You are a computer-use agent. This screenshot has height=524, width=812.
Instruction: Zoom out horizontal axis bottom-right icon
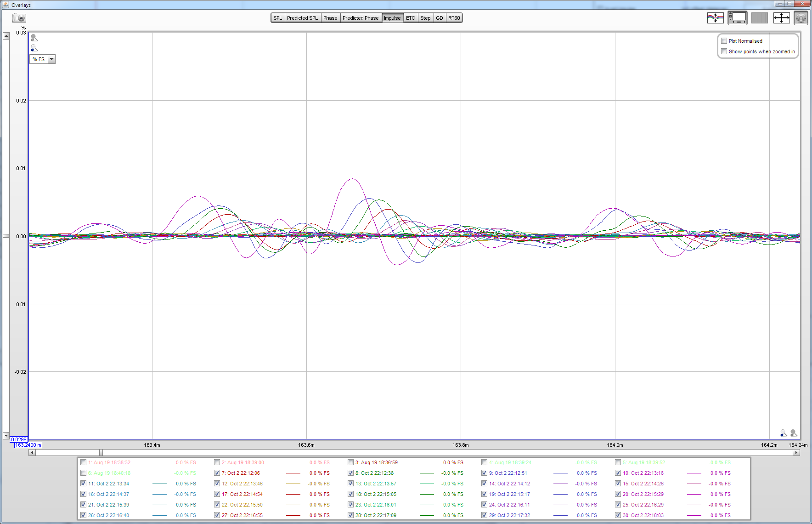(x=784, y=433)
